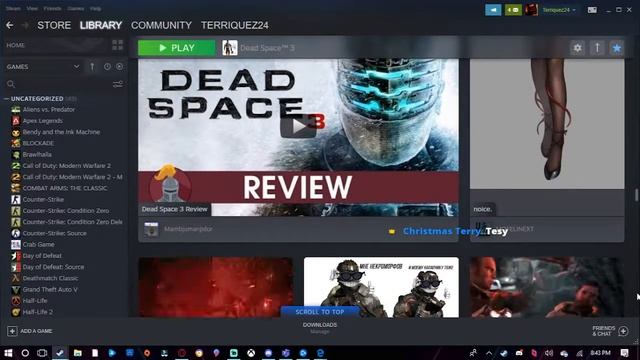Select Brawlhalla in the game list

point(37,154)
